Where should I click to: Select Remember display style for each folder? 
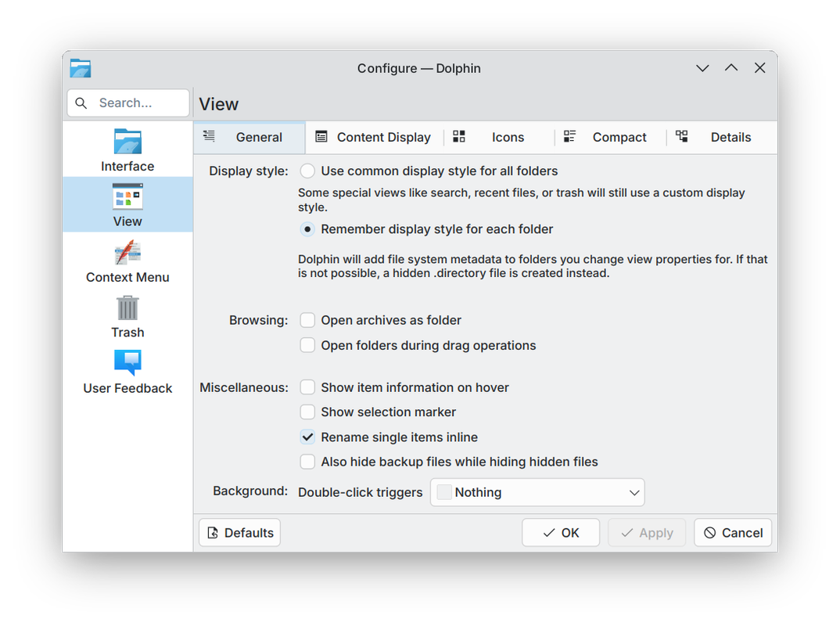[x=426, y=229]
